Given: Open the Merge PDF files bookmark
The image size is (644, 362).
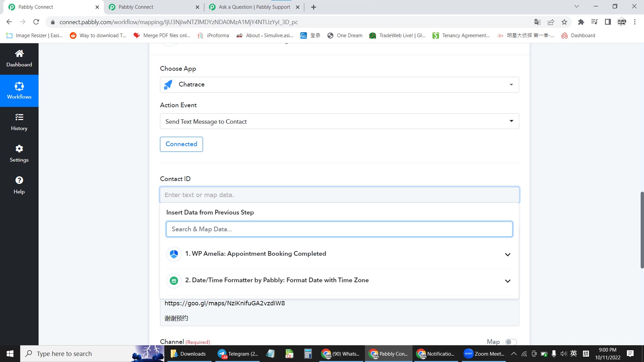Looking at the screenshot, I should (162, 36).
